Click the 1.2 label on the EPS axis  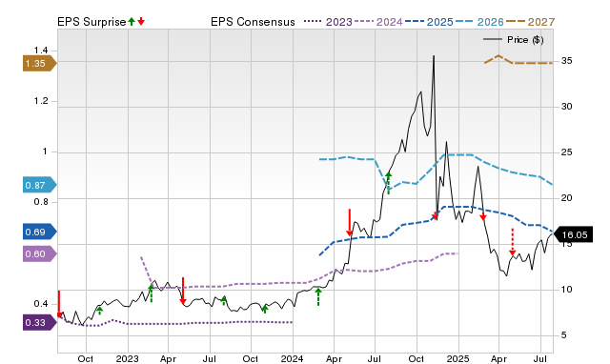pyautogui.click(x=41, y=101)
